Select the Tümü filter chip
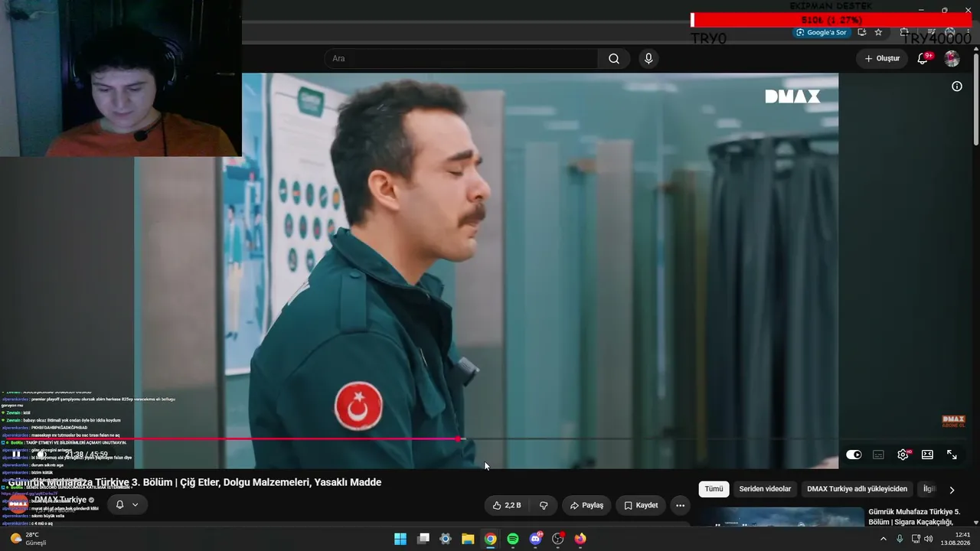Screen dimensions: 980x551 714,489
